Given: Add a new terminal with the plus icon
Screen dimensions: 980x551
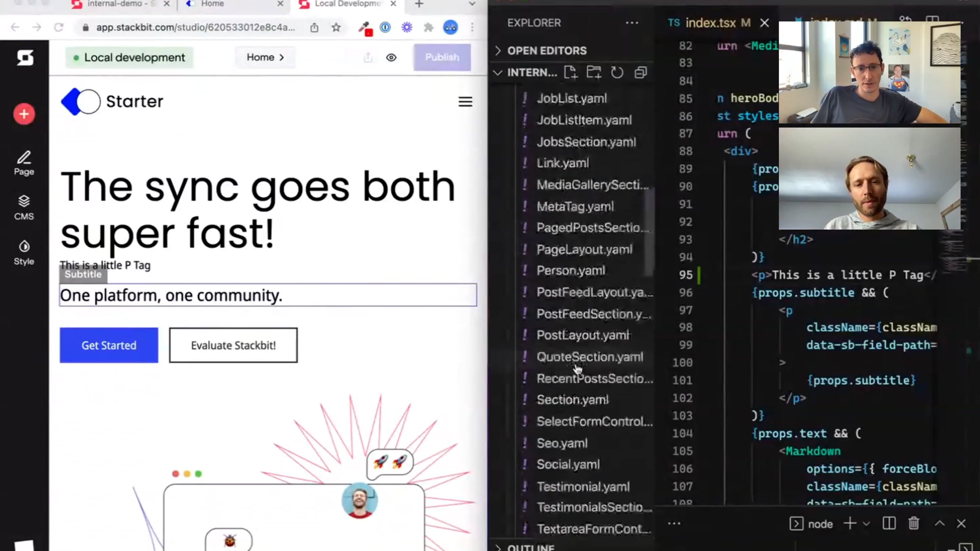Looking at the screenshot, I should pos(850,523).
